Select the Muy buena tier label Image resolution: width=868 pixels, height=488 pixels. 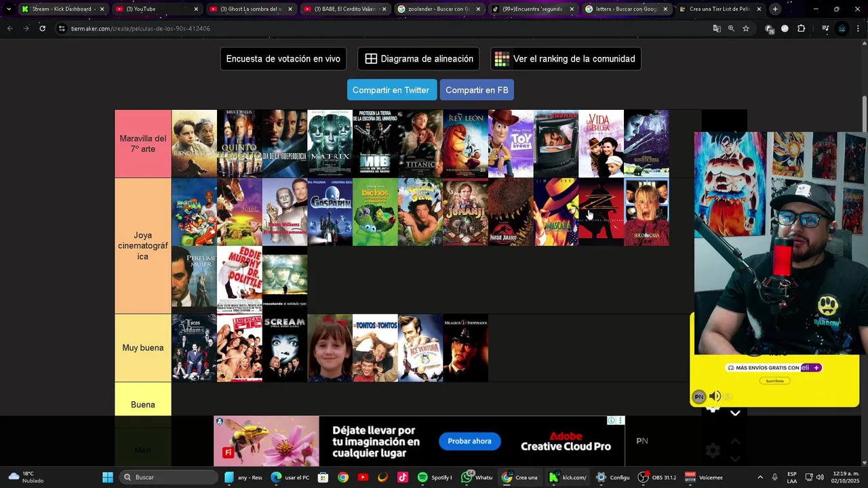pos(143,348)
